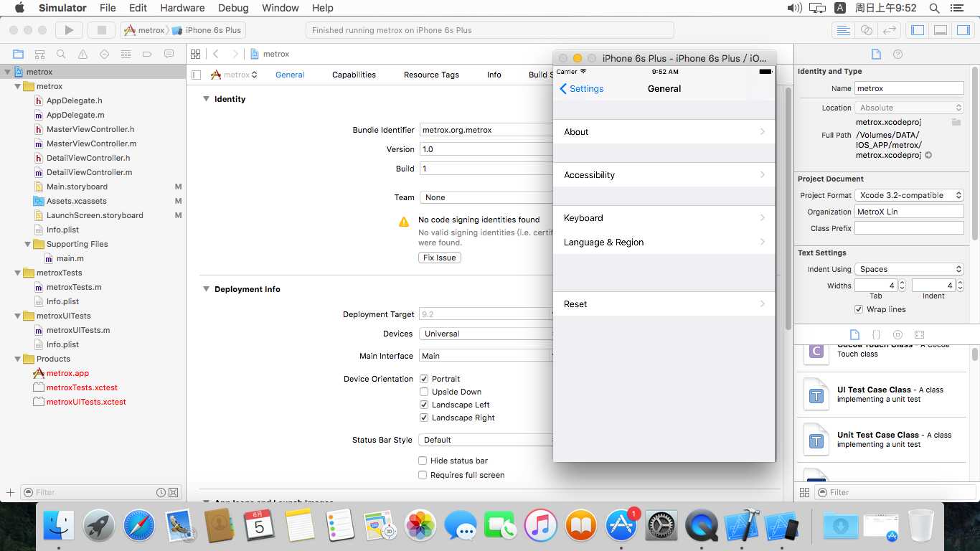Screen dimensions: 980x551
Task: Show the media library icon
Action: (919, 335)
